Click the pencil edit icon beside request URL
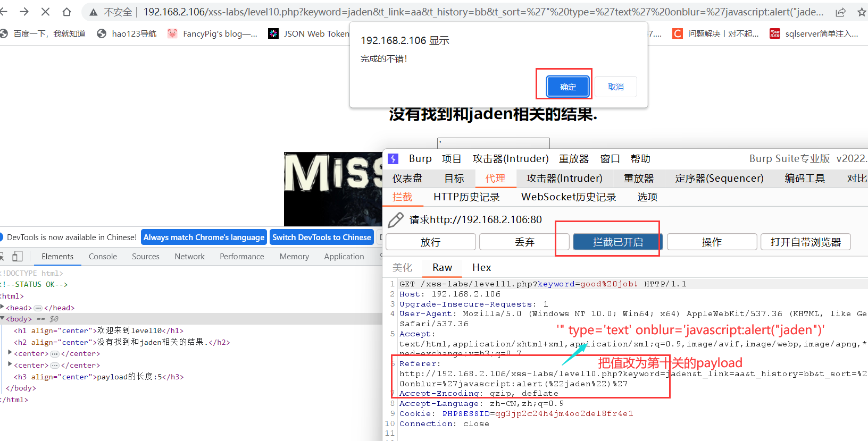Screen dimensions: 868x441 (x=396, y=220)
